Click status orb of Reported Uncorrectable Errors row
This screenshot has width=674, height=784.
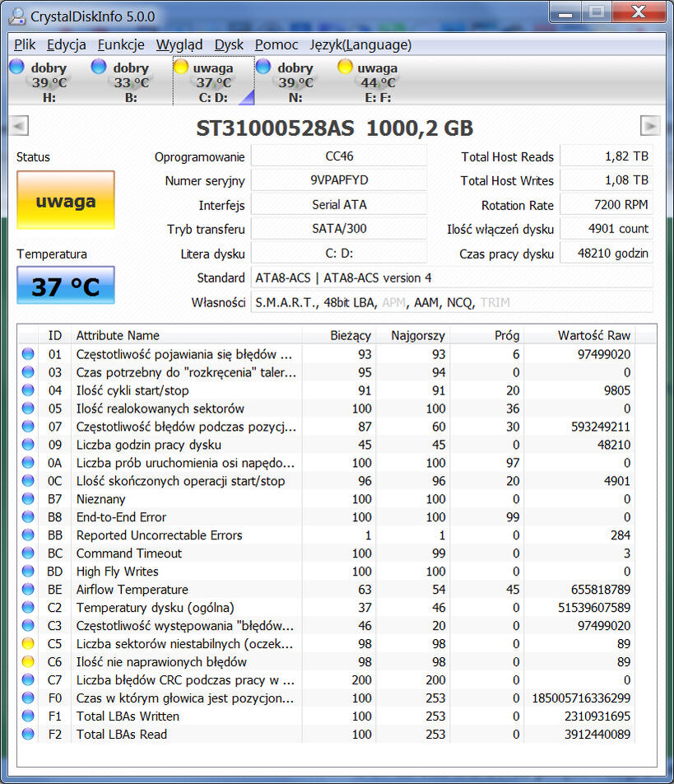click(x=28, y=535)
